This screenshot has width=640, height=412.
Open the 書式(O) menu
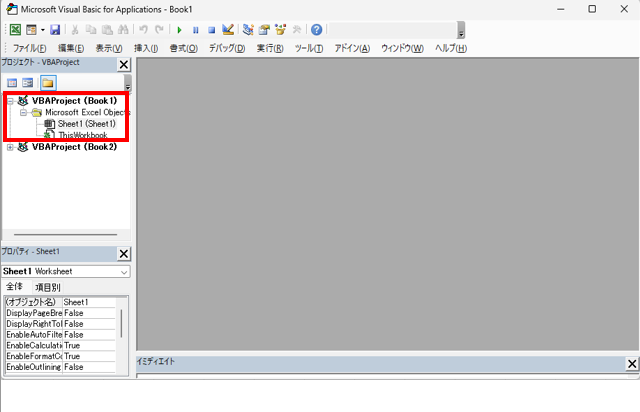(184, 48)
